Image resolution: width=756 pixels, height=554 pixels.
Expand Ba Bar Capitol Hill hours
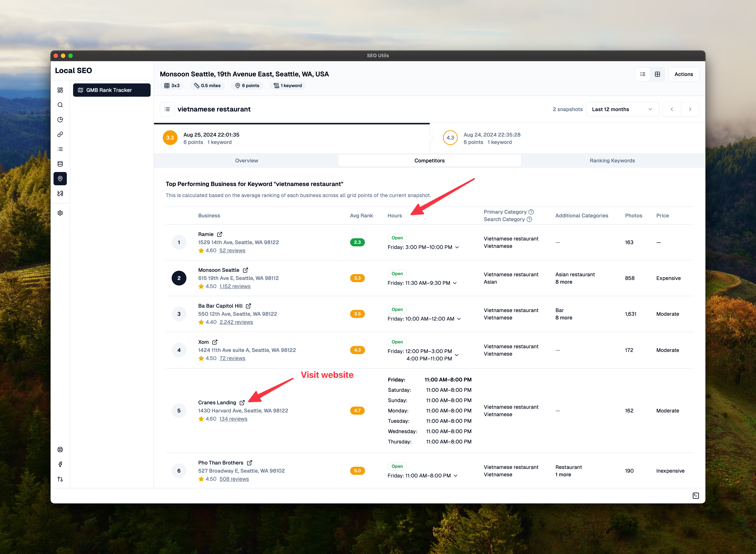tap(459, 319)
